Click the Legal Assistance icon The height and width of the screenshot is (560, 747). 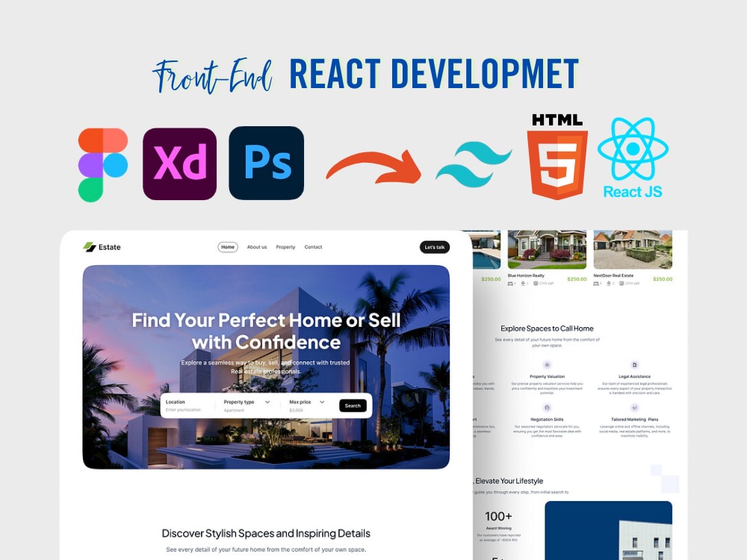pyautogui.click(x=634, y=365)
